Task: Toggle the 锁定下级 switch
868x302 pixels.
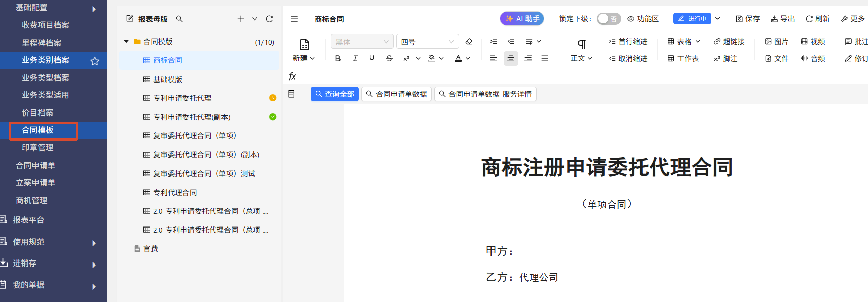Action: tap(609, 19)
